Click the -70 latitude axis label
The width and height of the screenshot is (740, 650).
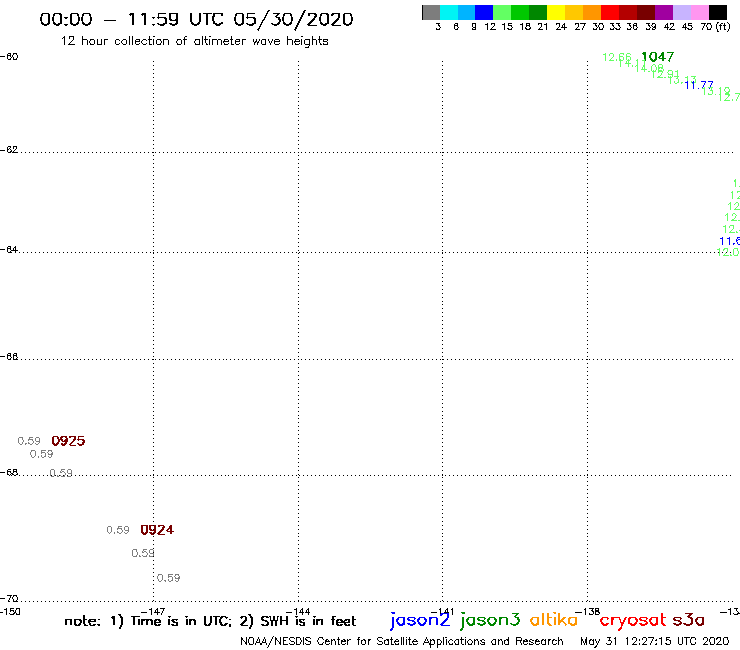[9, 599]
